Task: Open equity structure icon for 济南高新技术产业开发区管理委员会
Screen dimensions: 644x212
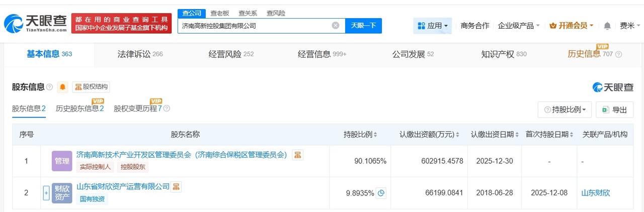Action: [298, 155]
